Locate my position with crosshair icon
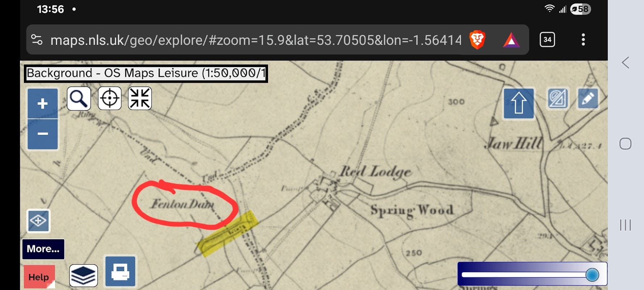The height and width of the screenshot is (290, 644). [x=109, y=98]
